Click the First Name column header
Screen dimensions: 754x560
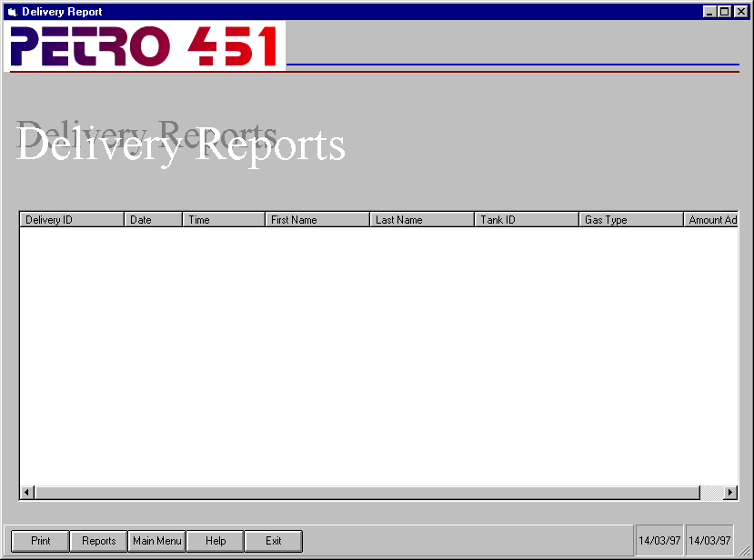tap(317, 220)
